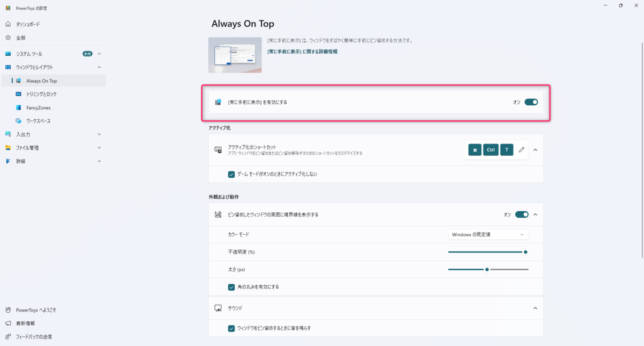Click the 外観および動作 section label

point(224,197)
